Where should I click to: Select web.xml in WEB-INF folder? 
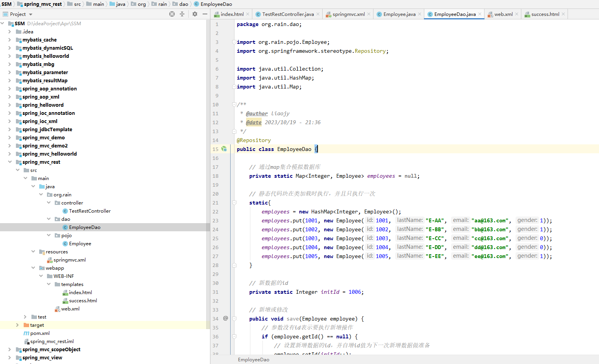tap(70, 309)
